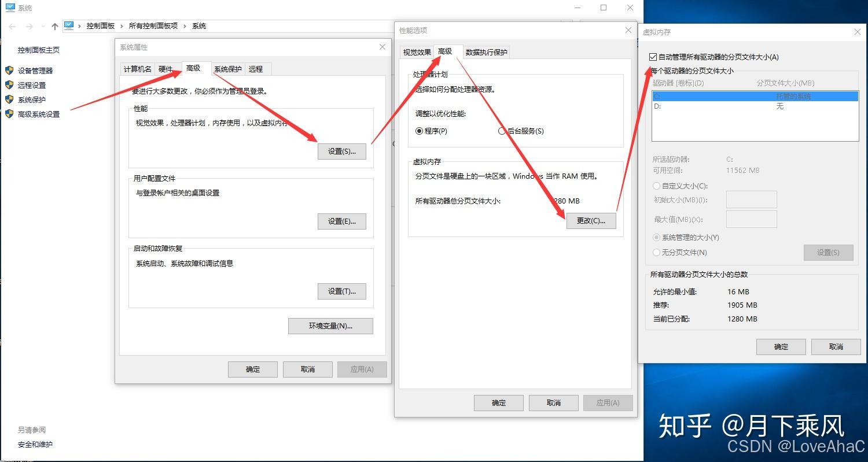Select 自定义大小(C) radio option

click(x=656, y=186)
